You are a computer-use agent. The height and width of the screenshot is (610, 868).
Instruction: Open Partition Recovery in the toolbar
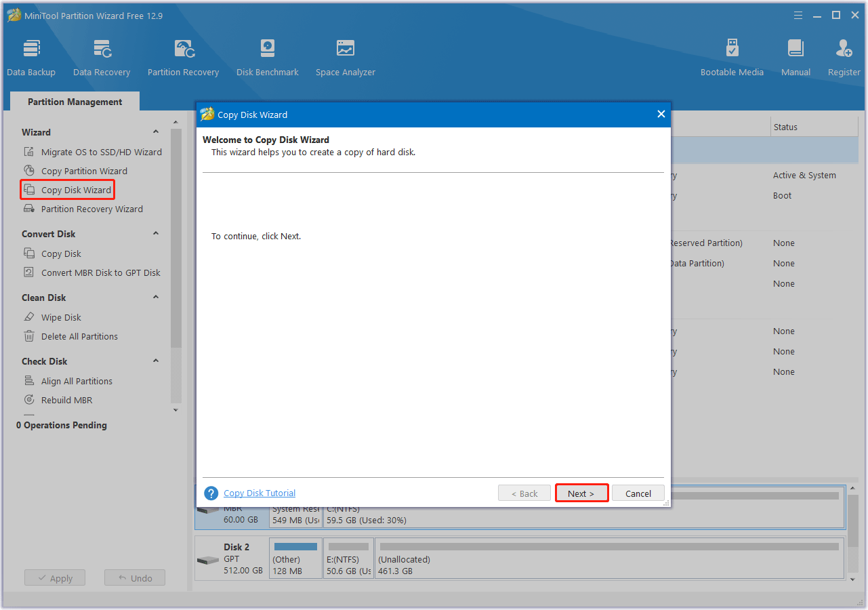(183, 58)
